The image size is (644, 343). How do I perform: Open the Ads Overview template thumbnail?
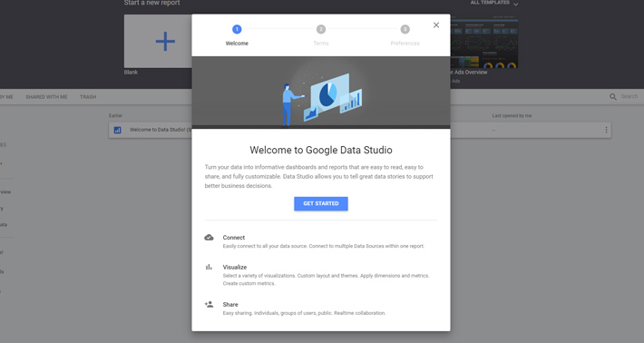(484, 42)
